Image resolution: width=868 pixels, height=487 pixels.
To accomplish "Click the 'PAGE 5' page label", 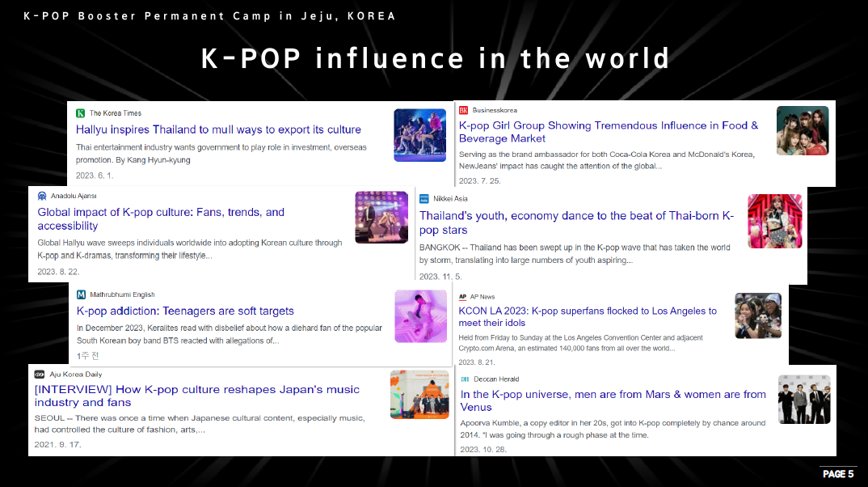I will click(838, 474).
